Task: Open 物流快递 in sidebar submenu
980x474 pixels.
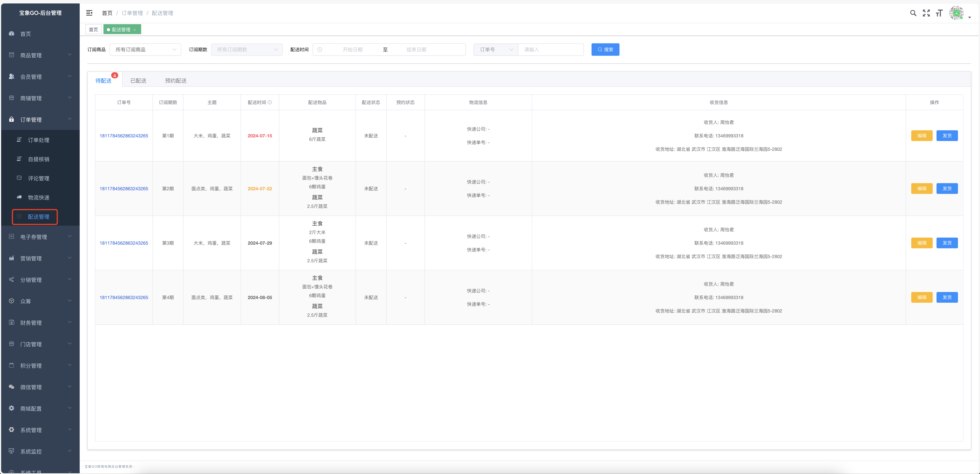Action: 39,198
